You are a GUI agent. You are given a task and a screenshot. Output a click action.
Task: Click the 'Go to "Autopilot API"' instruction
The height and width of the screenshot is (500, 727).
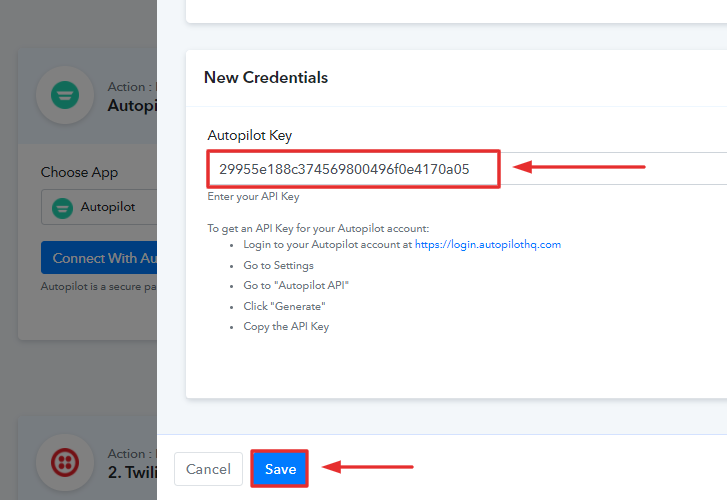(x=295, y=285)
